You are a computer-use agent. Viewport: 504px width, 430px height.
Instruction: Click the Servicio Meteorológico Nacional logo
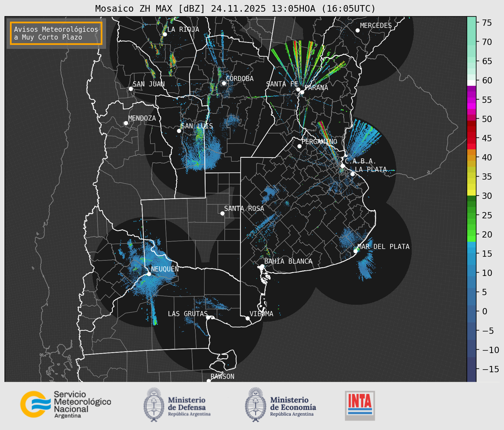(65, 404)
